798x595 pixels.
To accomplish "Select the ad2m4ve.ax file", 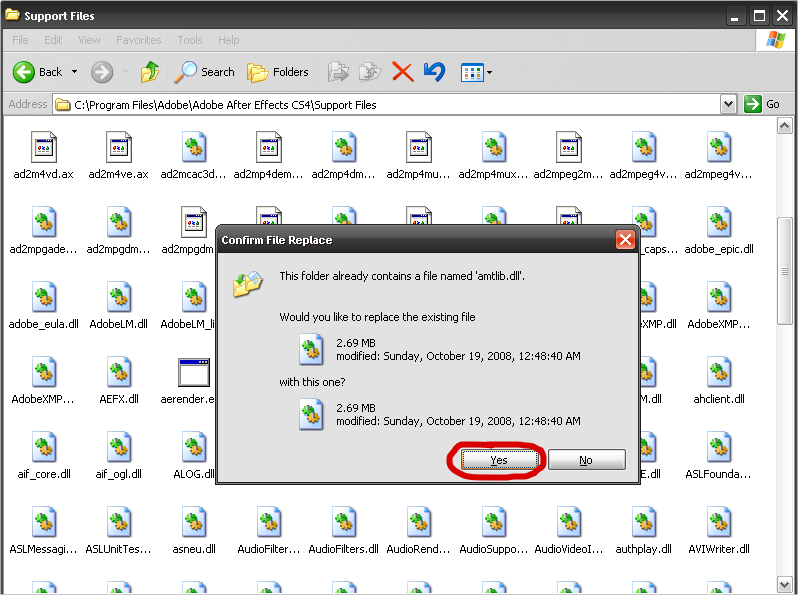I will click(119, 156).
